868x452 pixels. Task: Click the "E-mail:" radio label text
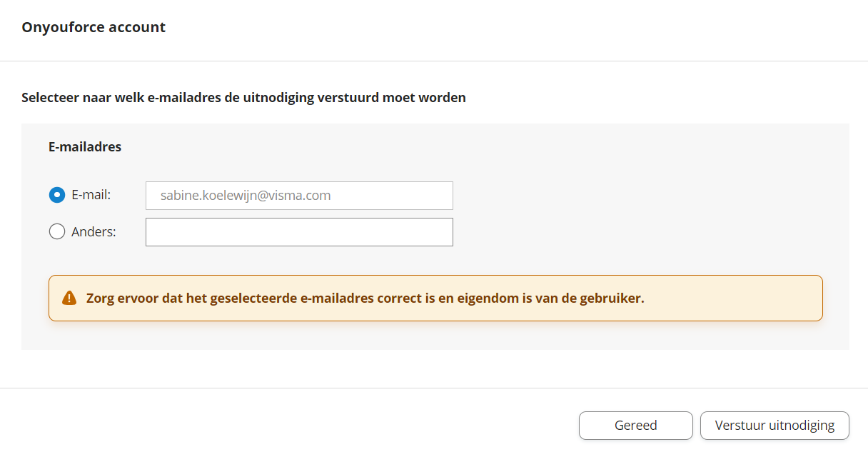tap(91, 194)
